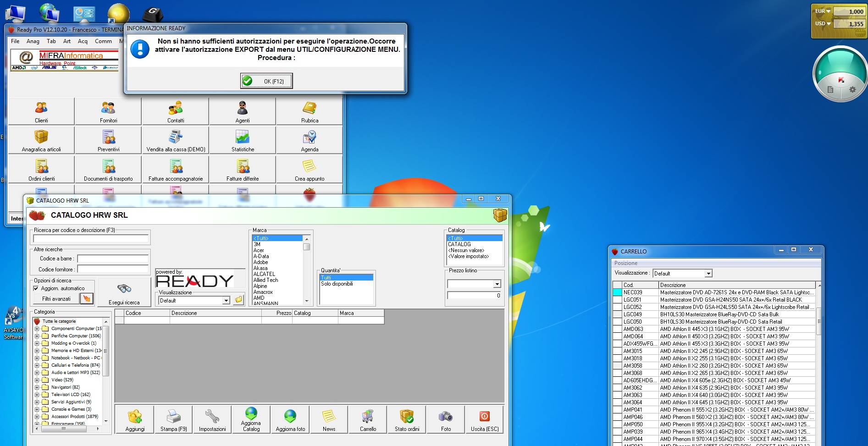Open the Tab menu

tap(51, 41)
